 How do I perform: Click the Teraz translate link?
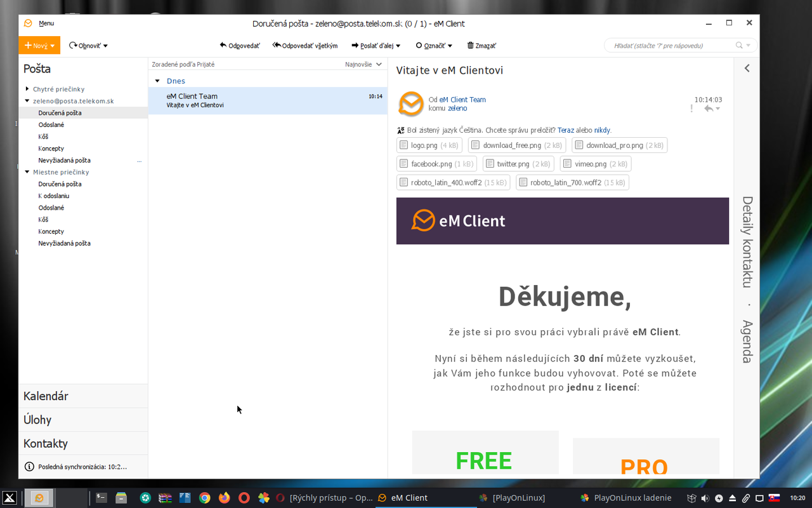coord(565,130)
